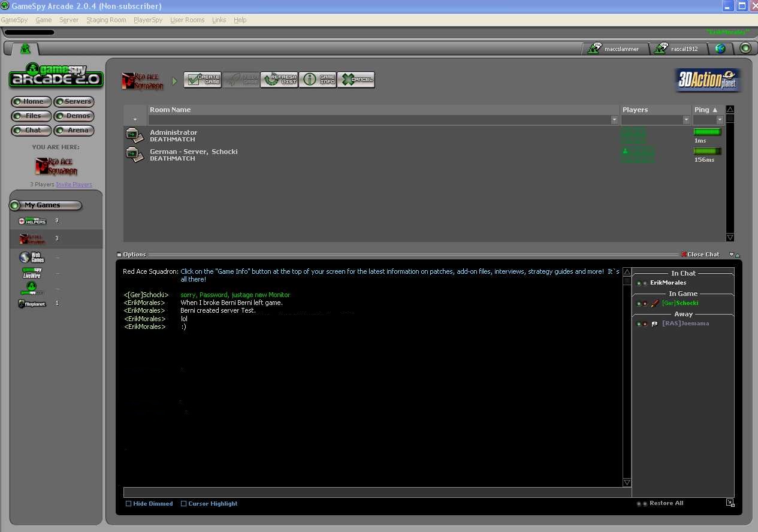
Task: Switch to the rascal1912 chat tab
Action: tap(678, 49)
